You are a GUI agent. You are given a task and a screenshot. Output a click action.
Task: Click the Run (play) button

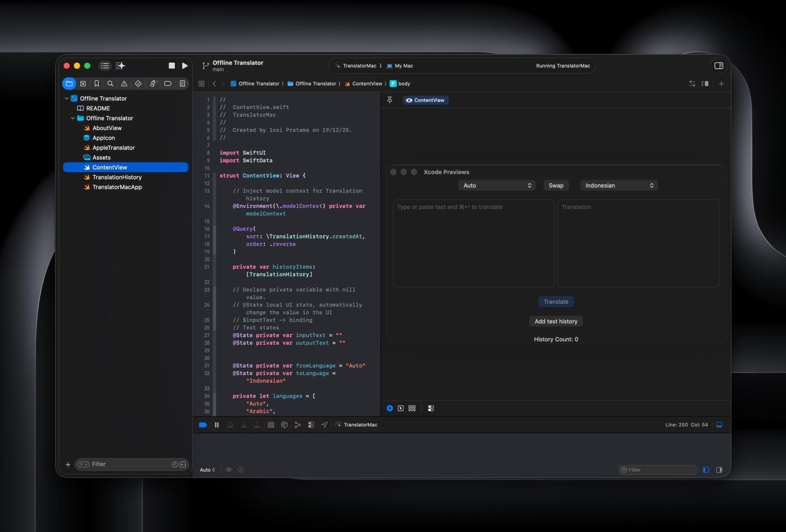[x=185, y=66]
